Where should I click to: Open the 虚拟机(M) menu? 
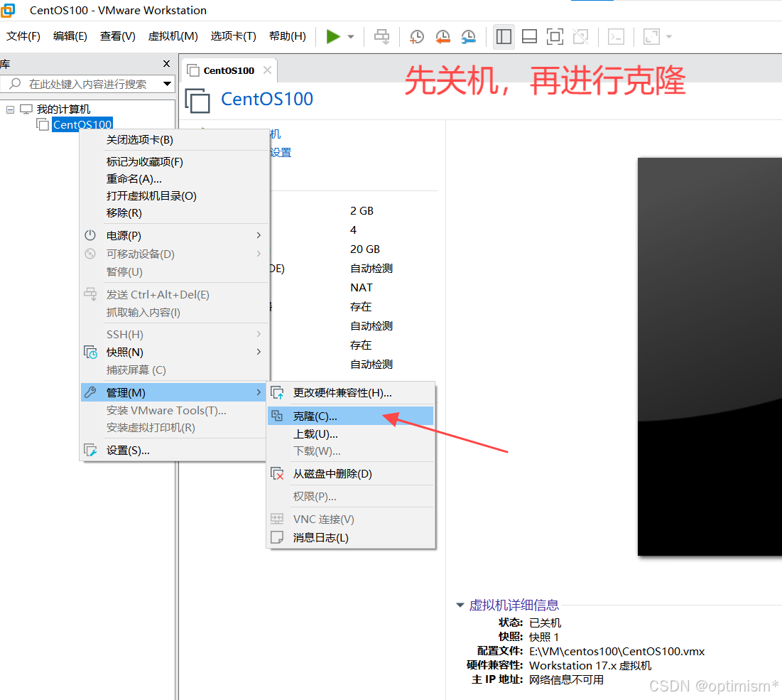[173, 36]
